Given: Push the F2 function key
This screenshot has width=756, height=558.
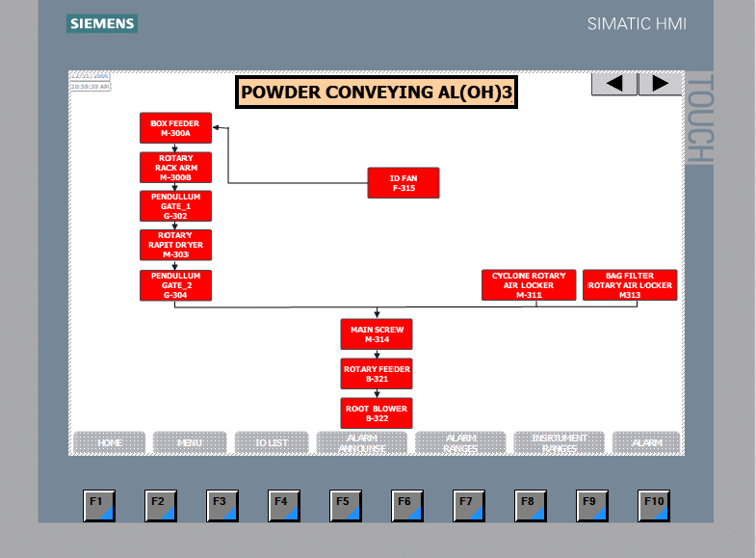Looking at the screenshot, I should pos(161,506).
